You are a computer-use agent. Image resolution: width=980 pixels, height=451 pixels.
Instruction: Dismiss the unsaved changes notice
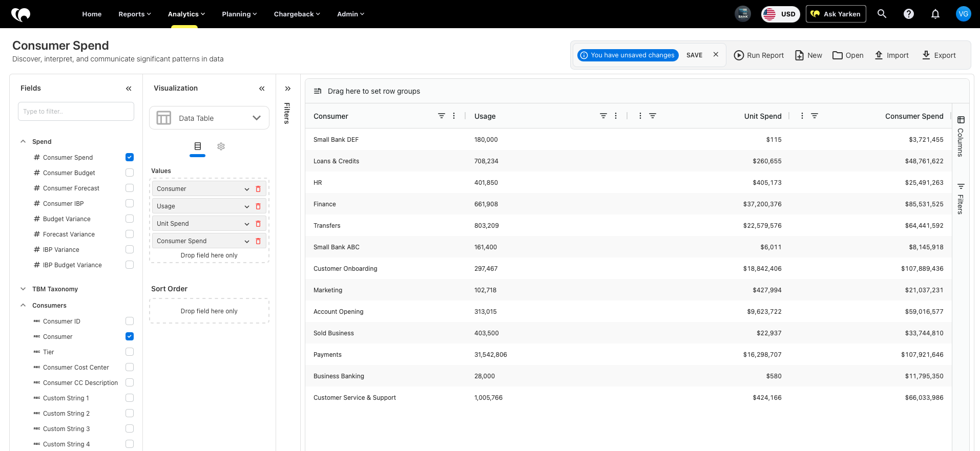pos(716,55)
